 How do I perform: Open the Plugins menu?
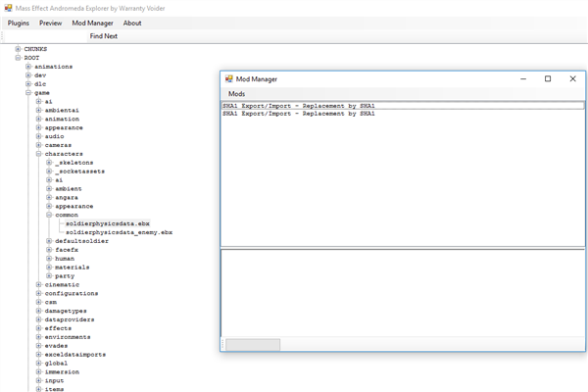19,23
